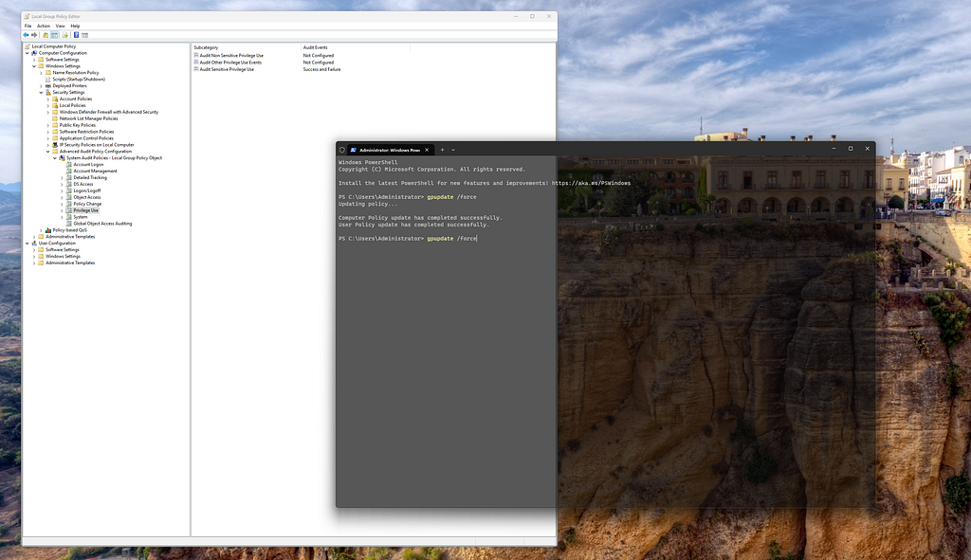Click the Forward arrow in Group Policy toolbar
This screenshot has width=971, height=560.
(34, 35)
